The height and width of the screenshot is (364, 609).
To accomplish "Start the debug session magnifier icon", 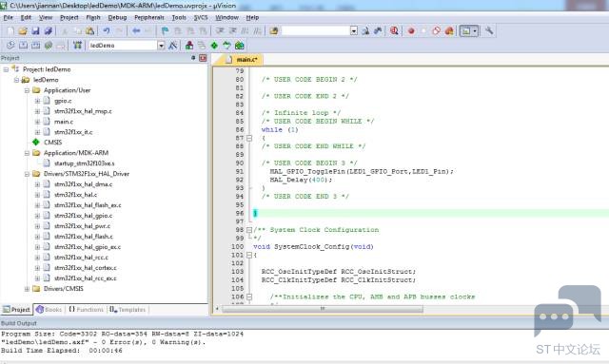I will click(394, 31).
